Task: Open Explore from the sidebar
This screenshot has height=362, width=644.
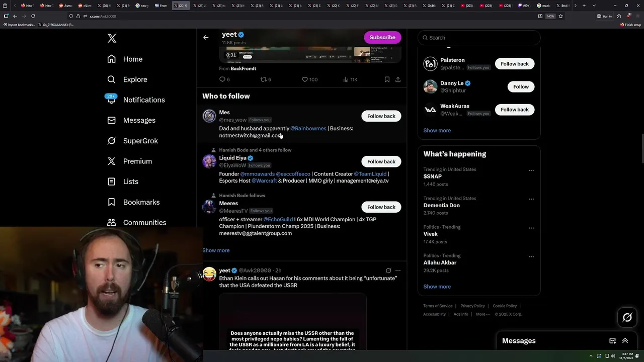Action: (x=127, y=79)
